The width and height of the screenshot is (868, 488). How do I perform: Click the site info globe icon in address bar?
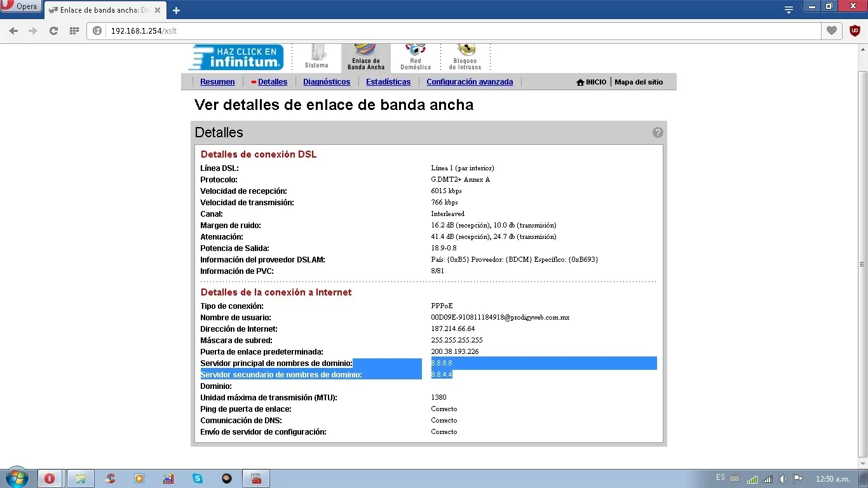[98, 30]
